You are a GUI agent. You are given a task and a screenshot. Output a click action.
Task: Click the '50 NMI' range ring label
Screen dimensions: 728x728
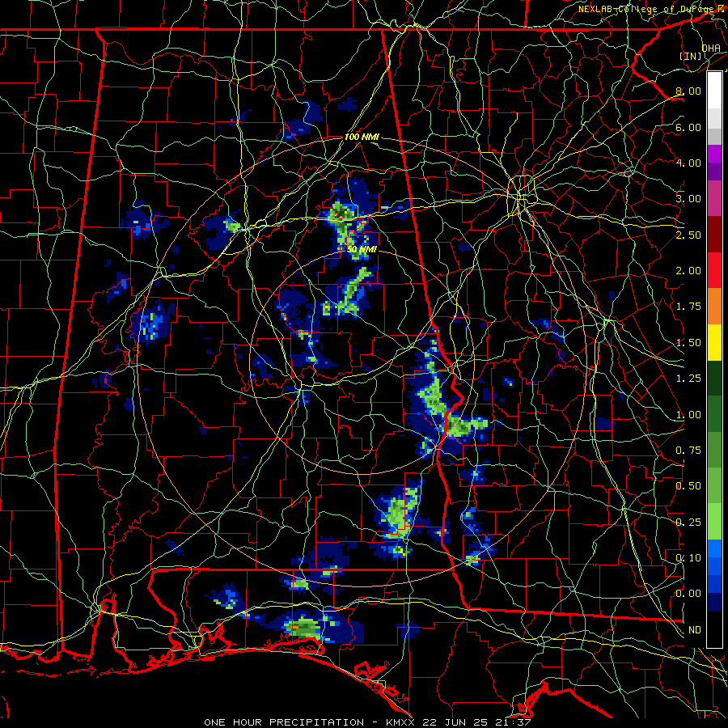click(x=362, y=250)
